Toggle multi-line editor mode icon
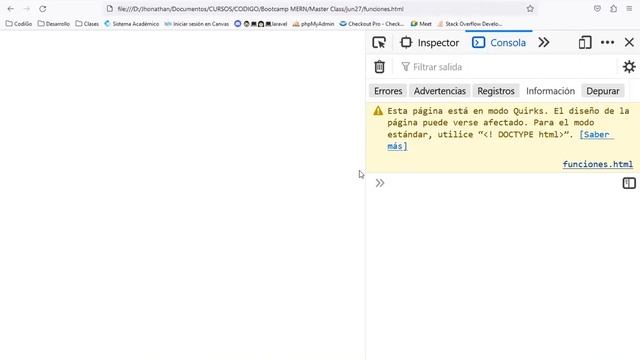Viewport: 640px width, 360px height. [x=629, y=183]
